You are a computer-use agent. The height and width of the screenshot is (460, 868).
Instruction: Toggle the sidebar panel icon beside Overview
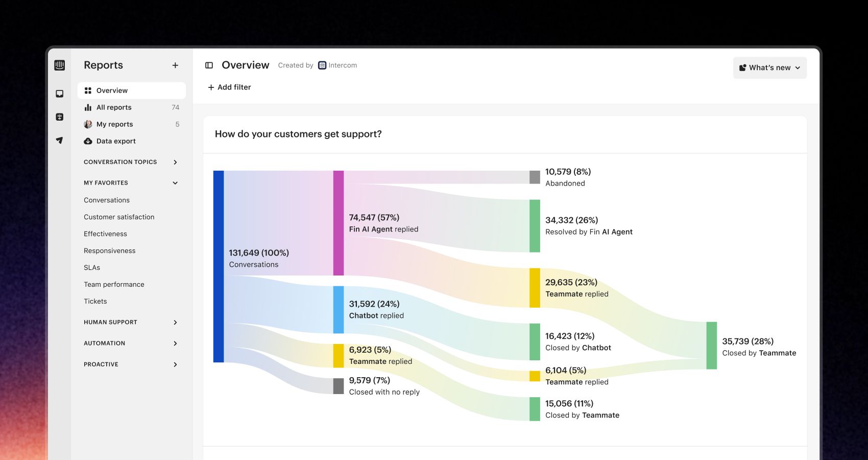tap(209, 65)
